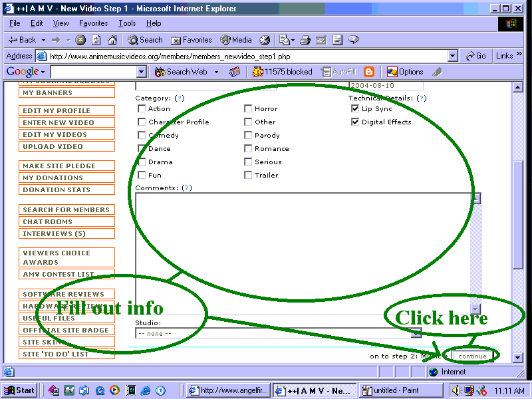The image size is (532, 399).
Task: Open the Tools menu
Action: [127, 23]
